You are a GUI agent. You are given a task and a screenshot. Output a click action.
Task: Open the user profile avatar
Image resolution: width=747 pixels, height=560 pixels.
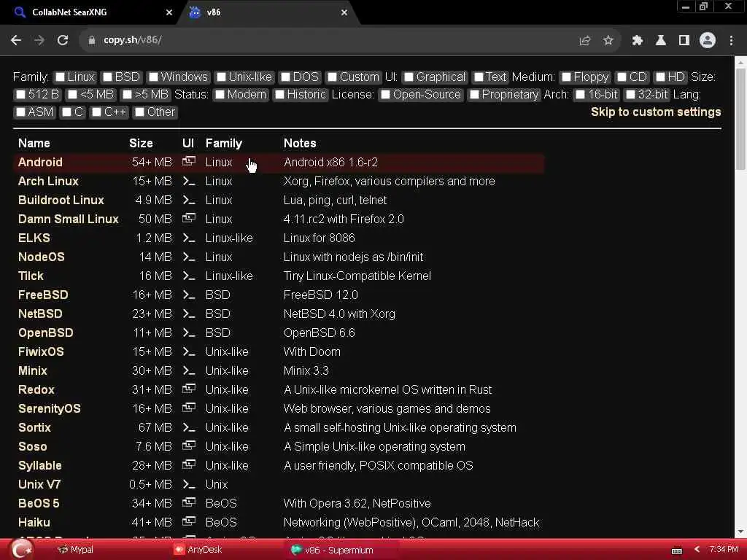708,41
